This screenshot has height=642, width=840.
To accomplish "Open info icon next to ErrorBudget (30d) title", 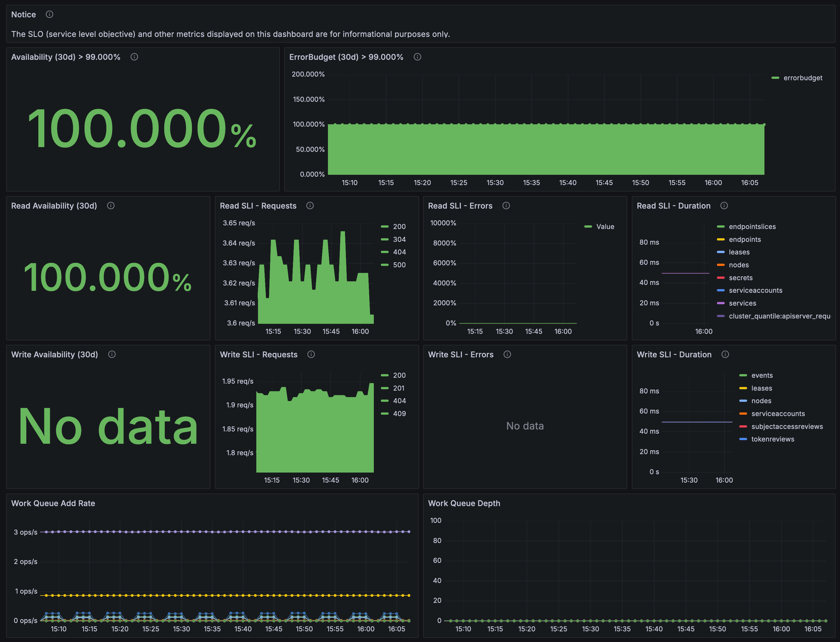I will [x=417, y=57].
